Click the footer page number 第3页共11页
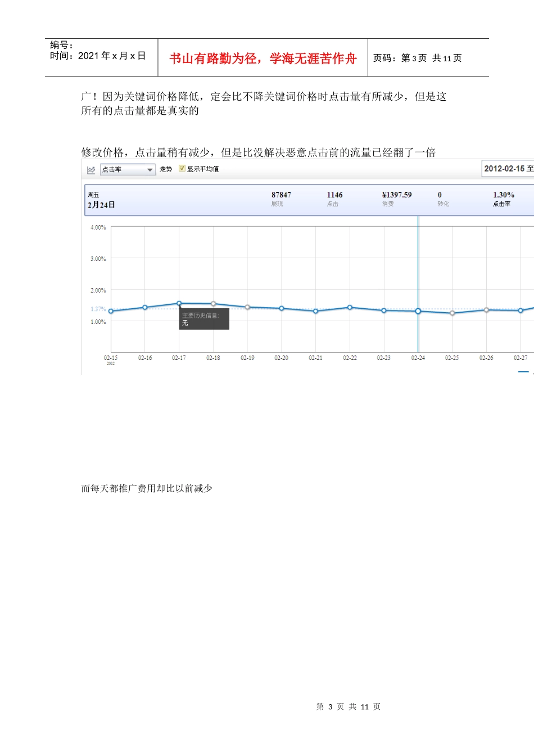The height and width of the screenshot is (756, 534). (x=349, y=706)
